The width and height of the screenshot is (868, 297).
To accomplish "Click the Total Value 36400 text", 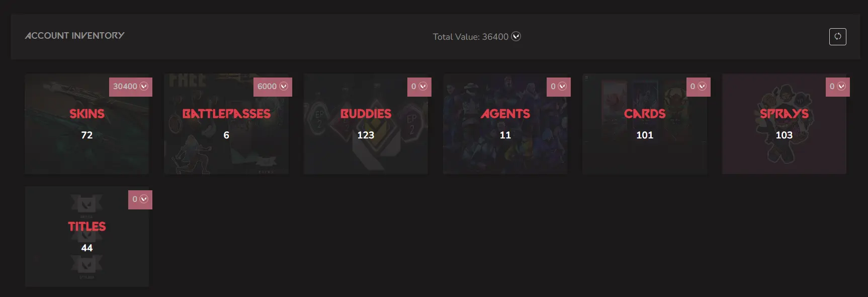I will tap(471, 37).
